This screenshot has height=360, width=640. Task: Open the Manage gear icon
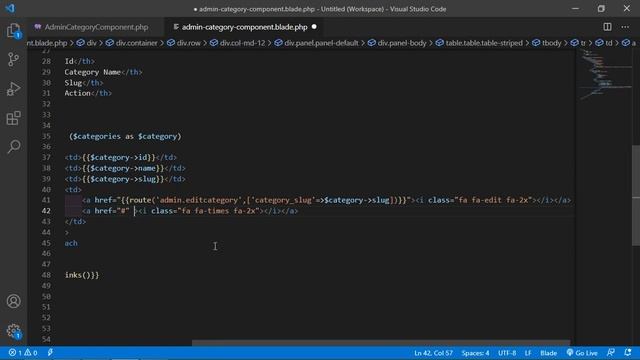(13, 331)
